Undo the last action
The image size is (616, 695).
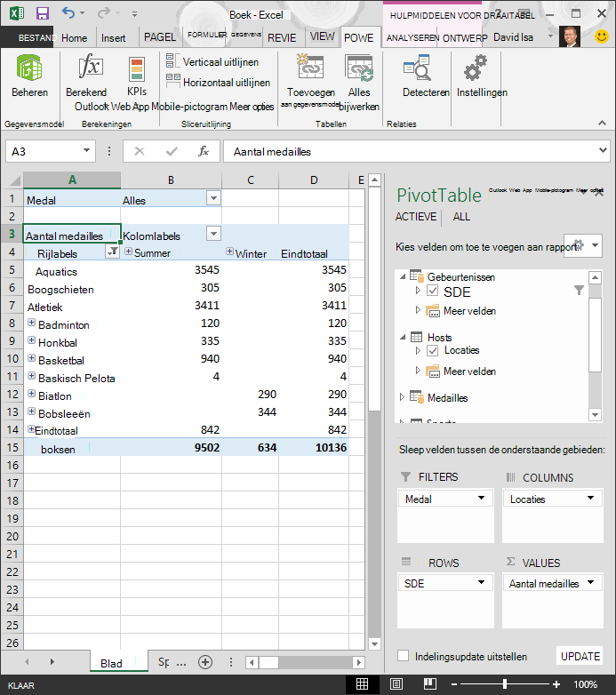(x=68, y=12)
